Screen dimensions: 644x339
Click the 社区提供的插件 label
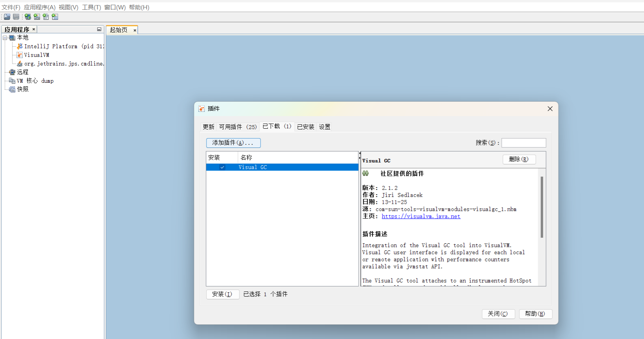[402, 173]
